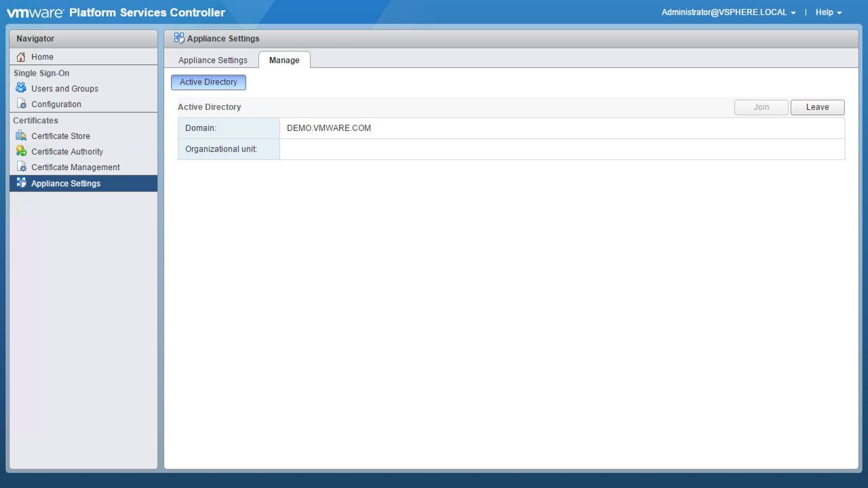Select the Manage tab
This screenshot has width=868, height=488.
click(284, 60)
